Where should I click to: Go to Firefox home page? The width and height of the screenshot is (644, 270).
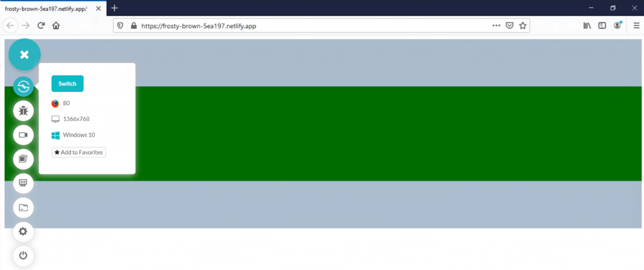[x=56, y=26]
